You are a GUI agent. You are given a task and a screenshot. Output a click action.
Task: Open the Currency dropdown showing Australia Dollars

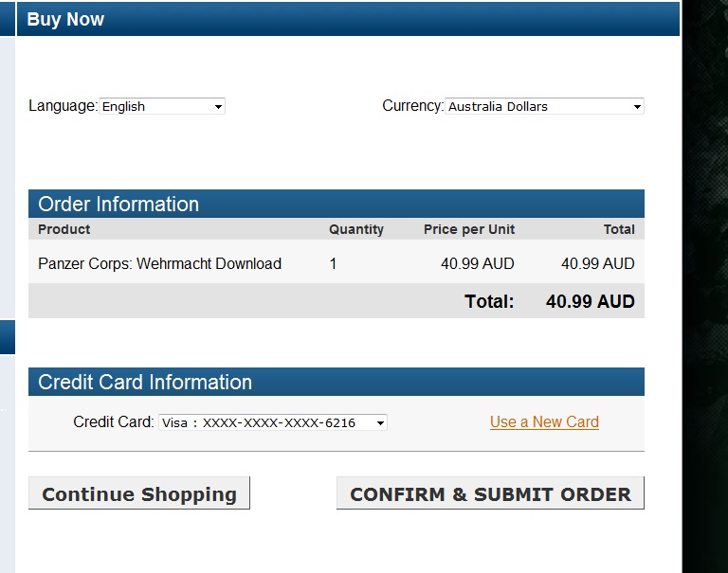point(544,106)
